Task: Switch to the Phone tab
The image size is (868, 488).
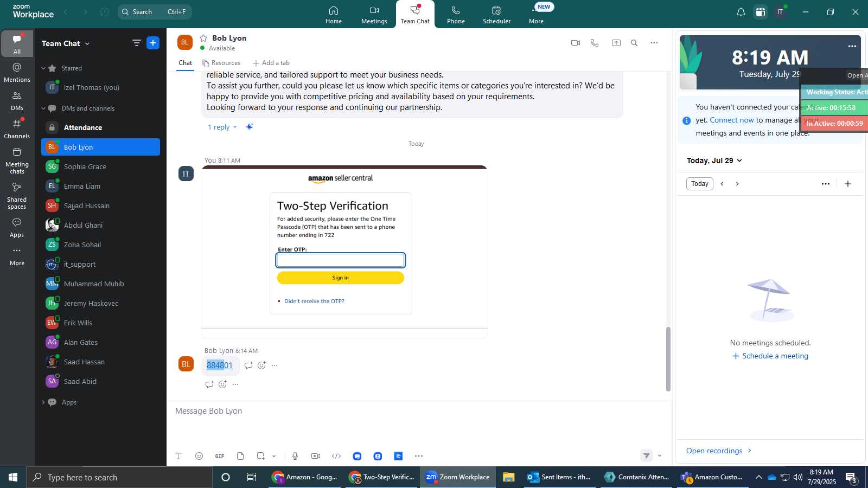Action: [x=456, y=15]
